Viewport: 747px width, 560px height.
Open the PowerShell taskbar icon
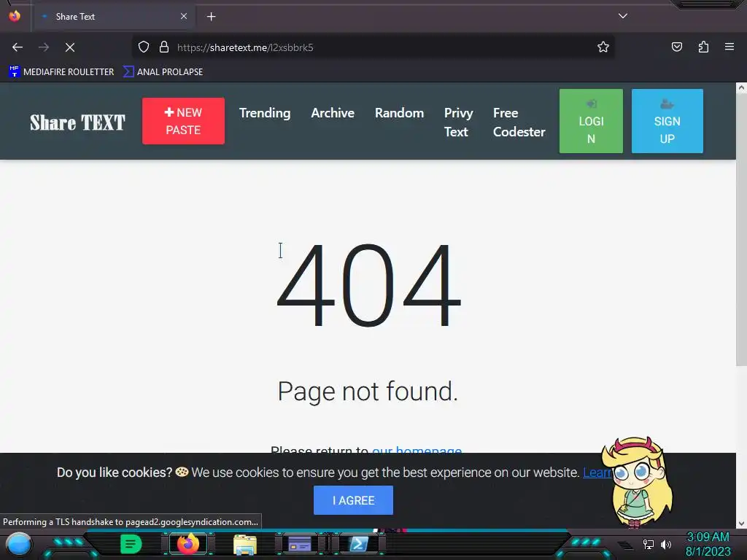point(359,544)
